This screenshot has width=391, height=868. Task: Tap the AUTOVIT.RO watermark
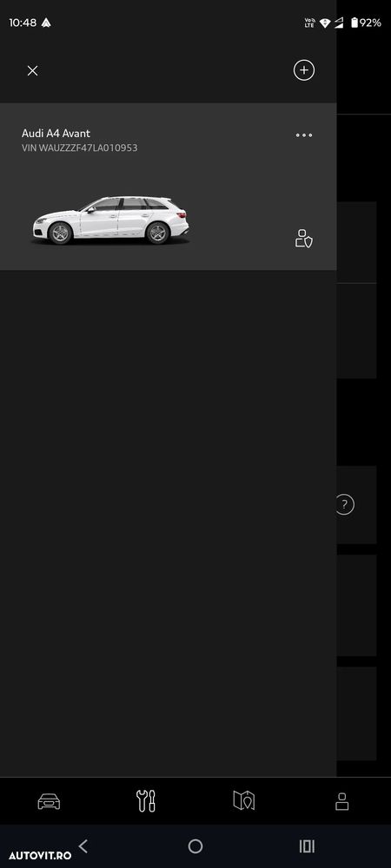(40, 855)
